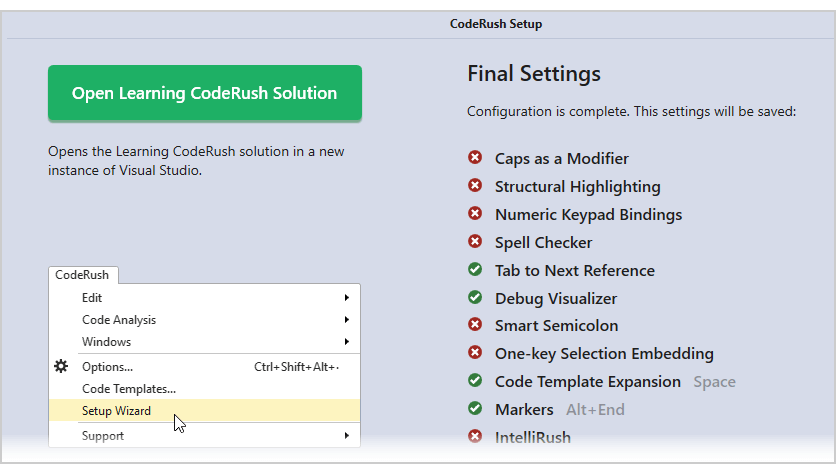This screenshot has height=474, width=836.
Task: Open the CodeRush menu tab
Action: point(82,275)
